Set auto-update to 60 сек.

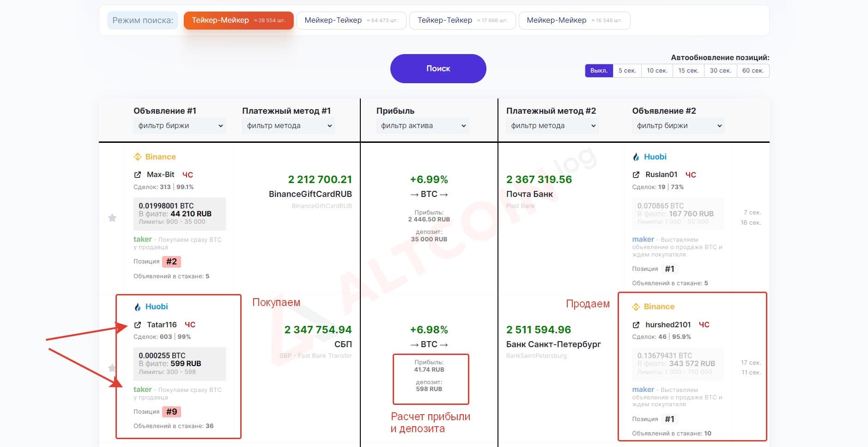click(x=753, y=71)
